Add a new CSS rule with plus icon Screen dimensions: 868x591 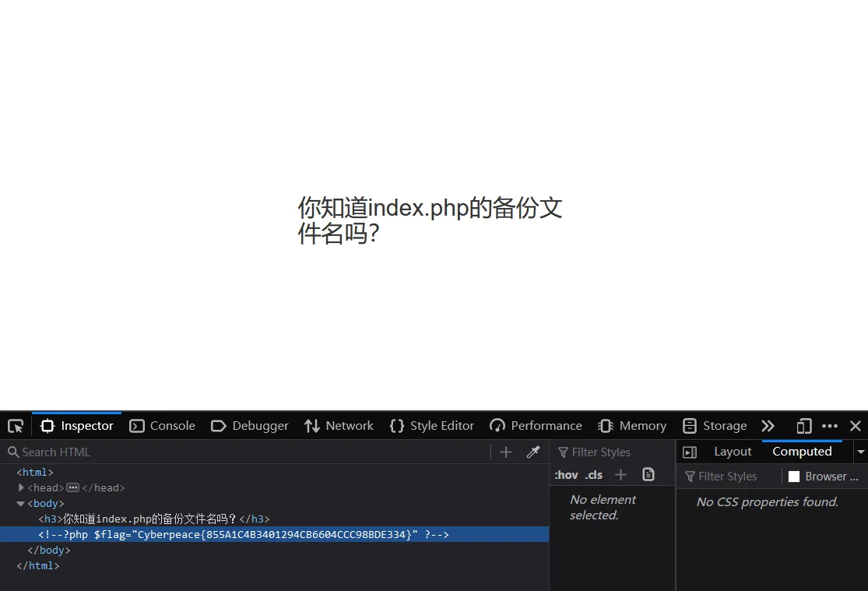pyautogui.click(x=621, y=475)
